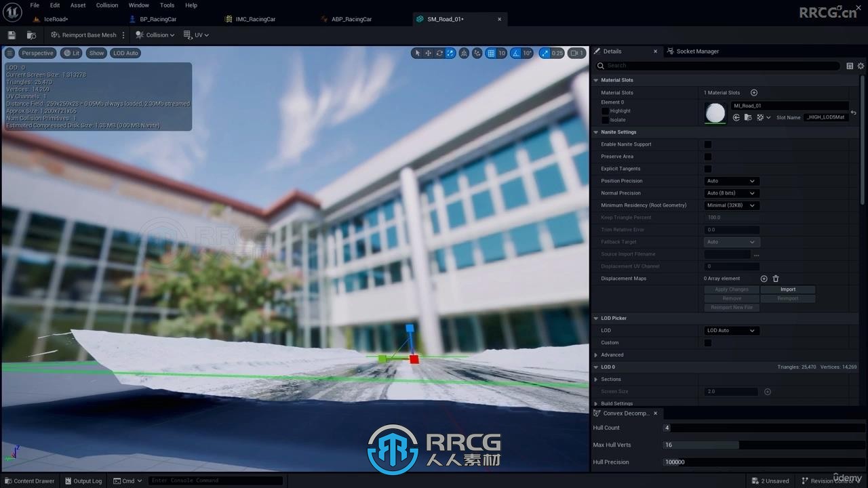Click the Browse in Content Browser icon
The image size is (868, 488).
(31, 35)
